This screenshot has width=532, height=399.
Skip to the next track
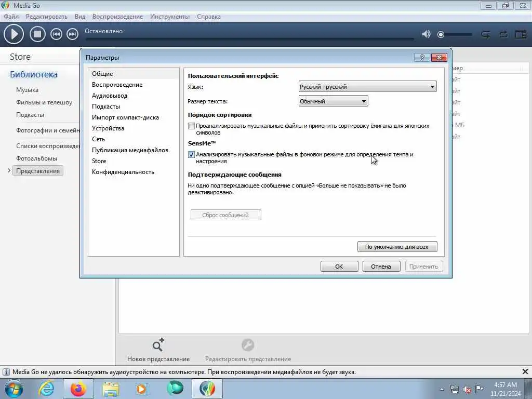tap(72, 34)
